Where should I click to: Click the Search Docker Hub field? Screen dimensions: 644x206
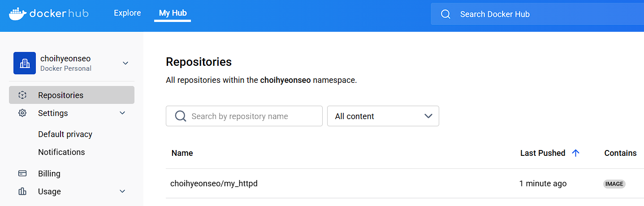coord(537,14)
